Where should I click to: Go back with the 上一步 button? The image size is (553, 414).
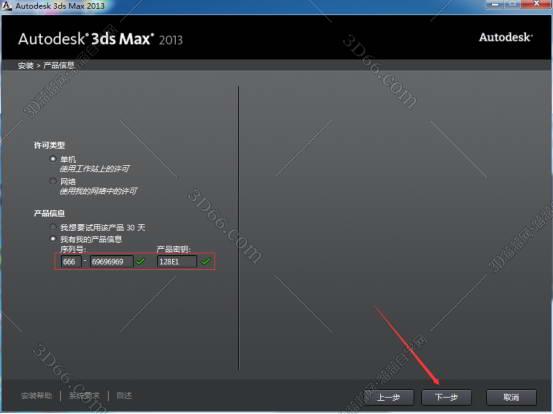point(389,397)
